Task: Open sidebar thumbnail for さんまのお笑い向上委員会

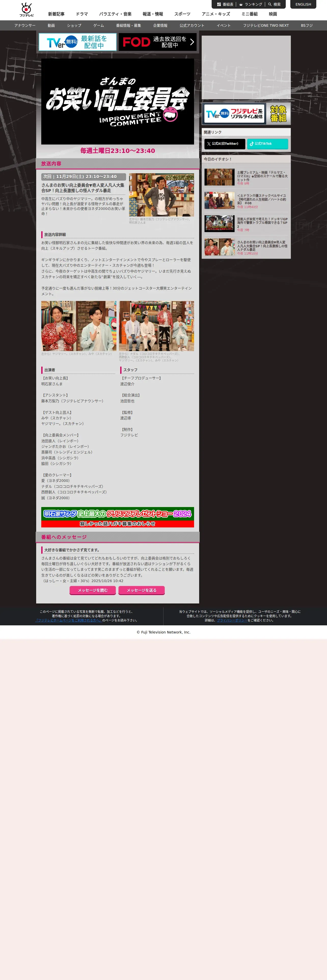Action: pyautogui.click(x=220, y=247)
